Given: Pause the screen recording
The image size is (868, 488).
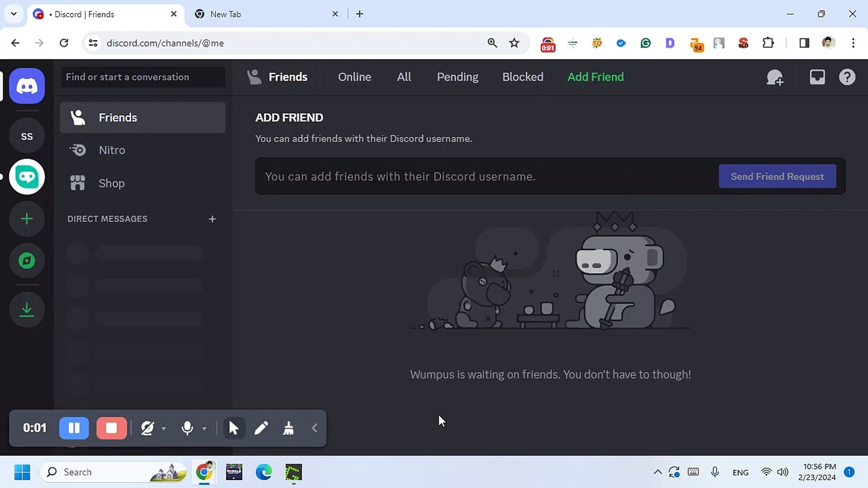Looking at the screenshot, I should (x=74, y=428).
